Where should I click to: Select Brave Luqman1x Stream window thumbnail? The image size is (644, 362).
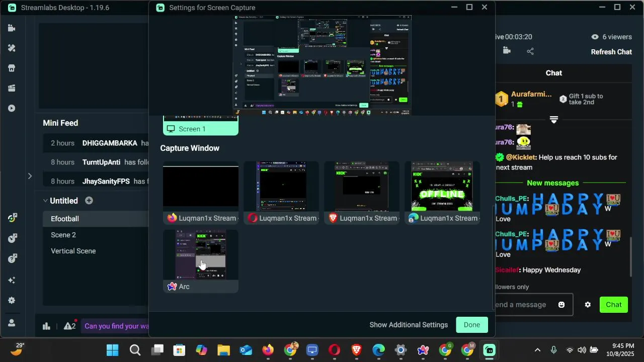(x=362, y=193)
